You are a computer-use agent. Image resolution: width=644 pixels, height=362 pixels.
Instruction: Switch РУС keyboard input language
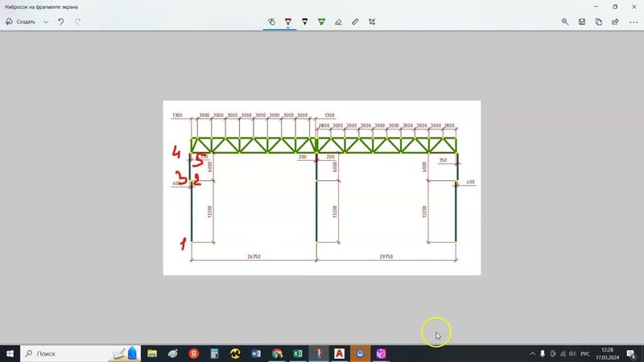tap(585, 353)
